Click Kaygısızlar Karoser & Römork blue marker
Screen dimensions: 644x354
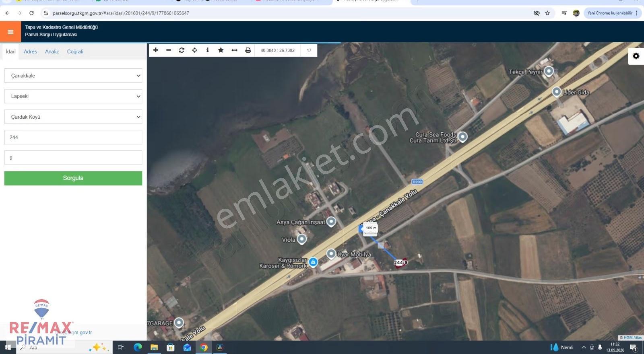tap(313, 262)
